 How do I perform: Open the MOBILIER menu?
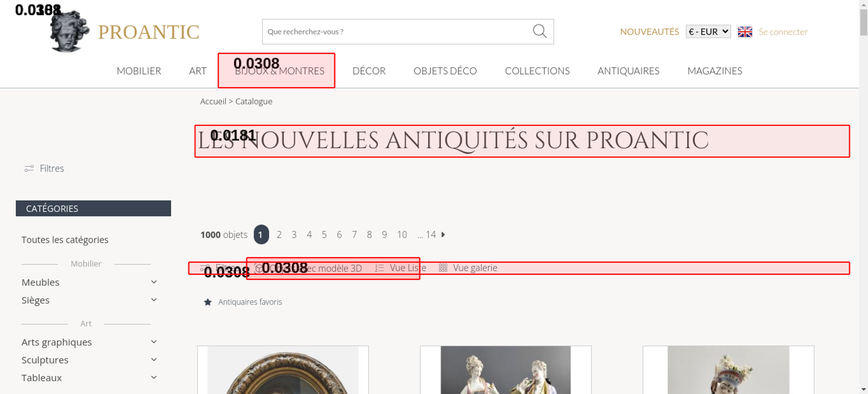pyautogui.click(x=139, y=71)
